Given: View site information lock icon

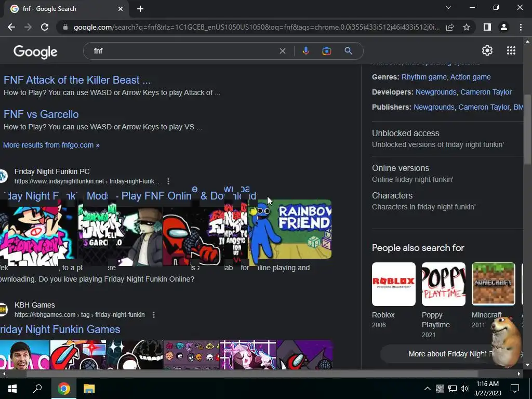Looking at the screenshot, I should pyautogui.click(x=65, y=27).
